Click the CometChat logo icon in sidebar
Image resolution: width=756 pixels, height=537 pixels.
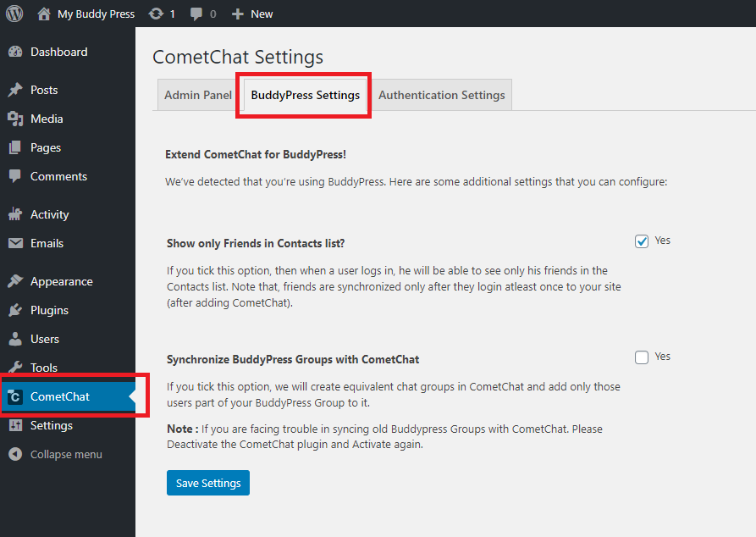tap(15, 396)
